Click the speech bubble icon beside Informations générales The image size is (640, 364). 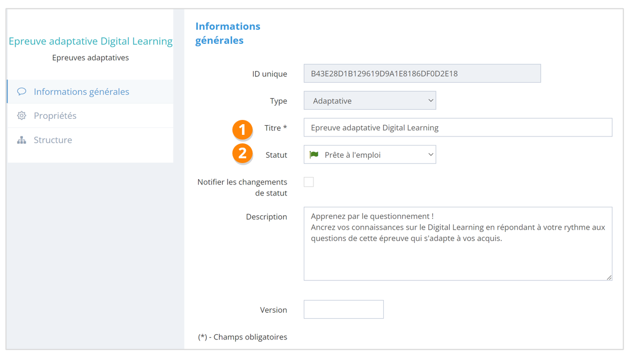click(x=21, y=92)
